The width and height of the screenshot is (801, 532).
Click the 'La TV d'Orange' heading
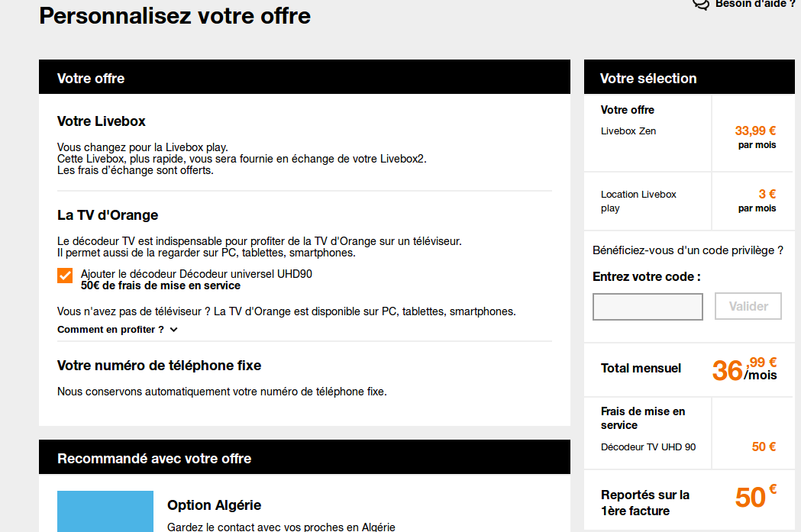tap(108, 215)
